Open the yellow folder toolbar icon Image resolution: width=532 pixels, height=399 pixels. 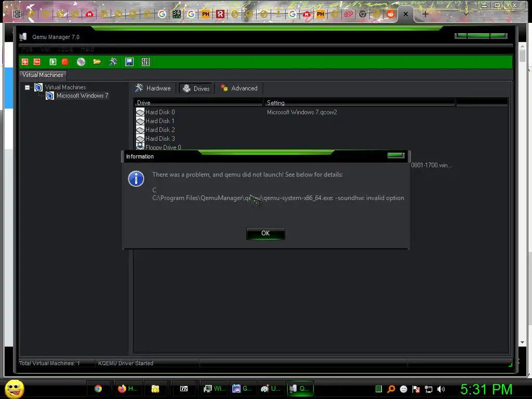point(97,62)
